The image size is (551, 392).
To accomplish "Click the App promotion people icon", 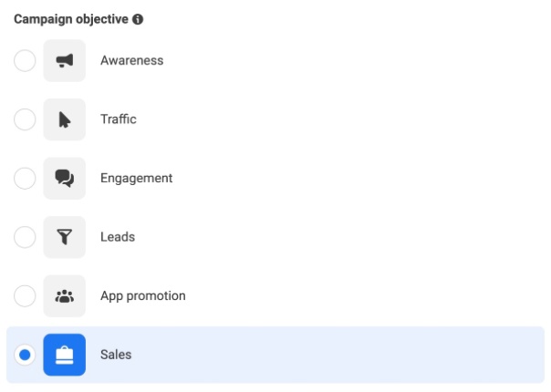I will 64,296.
